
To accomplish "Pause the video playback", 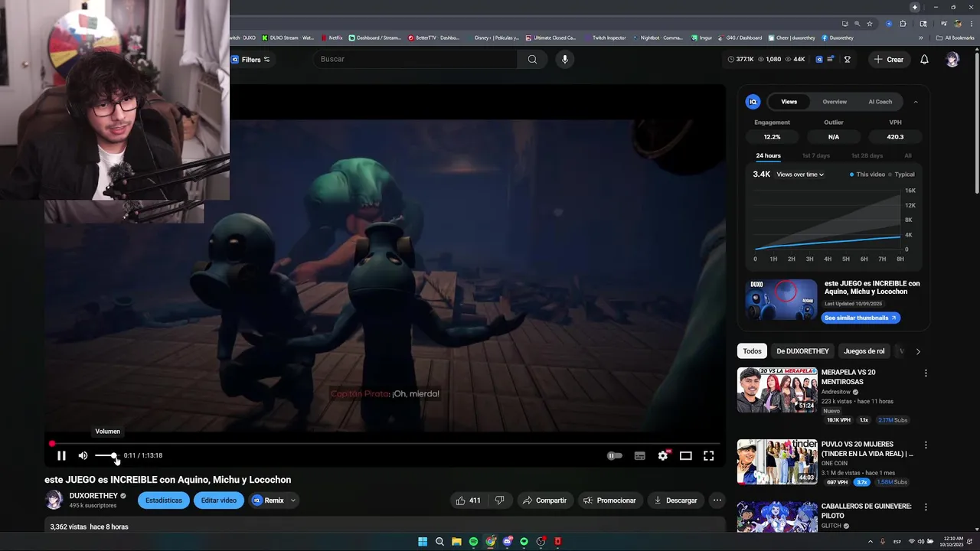I will [61, 455].
